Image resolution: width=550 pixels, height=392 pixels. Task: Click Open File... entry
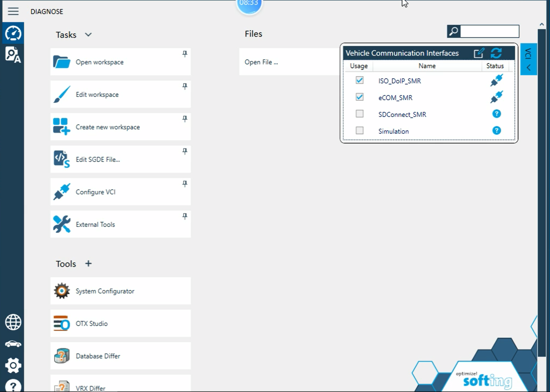tap(261, 62)
